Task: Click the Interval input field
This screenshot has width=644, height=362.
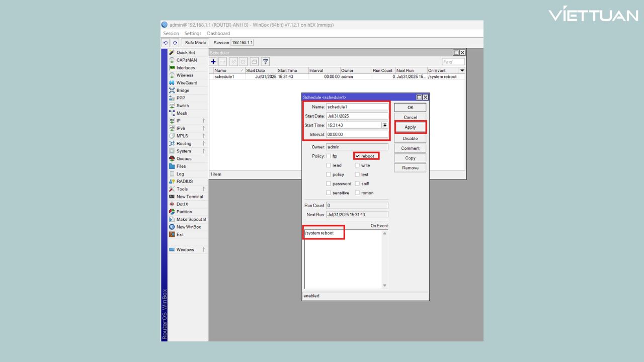Action: (x=357, y=135)
